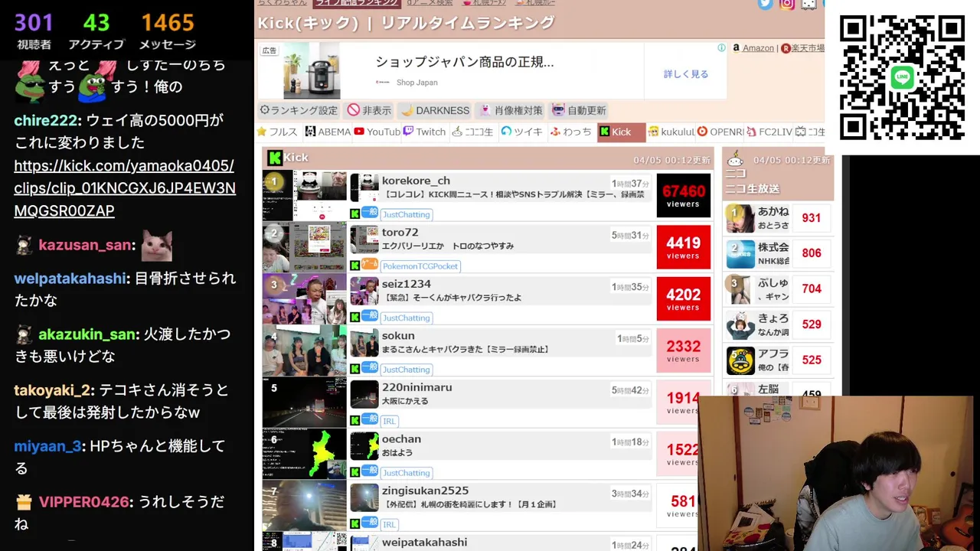The image size is (980, 551).
Task: Click 詳しく見る on the ad
Action: click(x=685, y=74)
